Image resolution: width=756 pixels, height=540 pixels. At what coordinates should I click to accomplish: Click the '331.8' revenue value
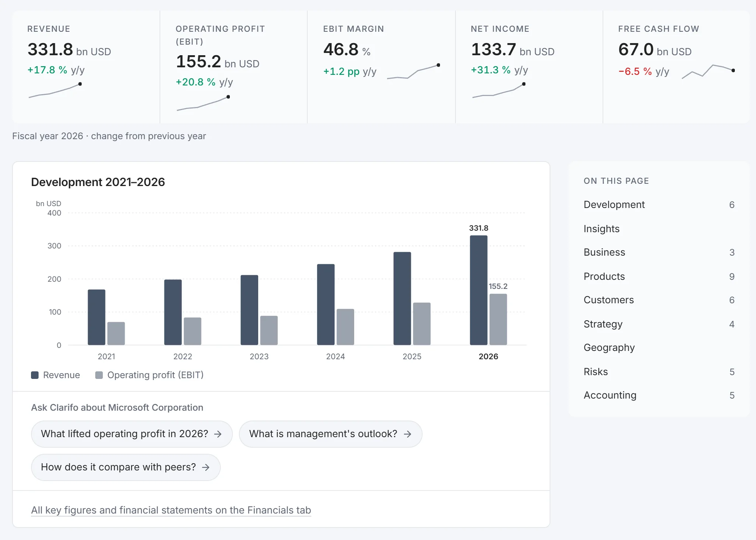coord(50,50)
